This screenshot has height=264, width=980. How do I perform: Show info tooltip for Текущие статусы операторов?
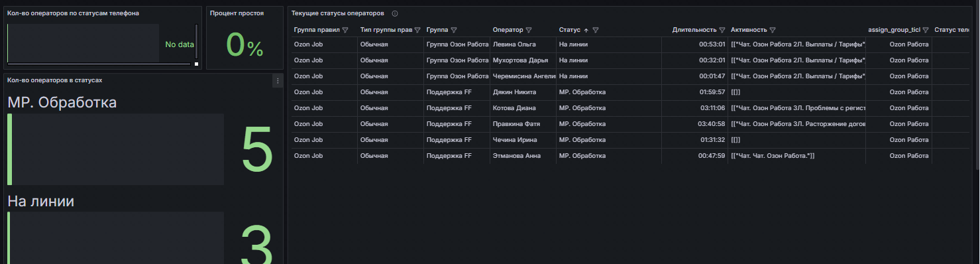point(395,13)
